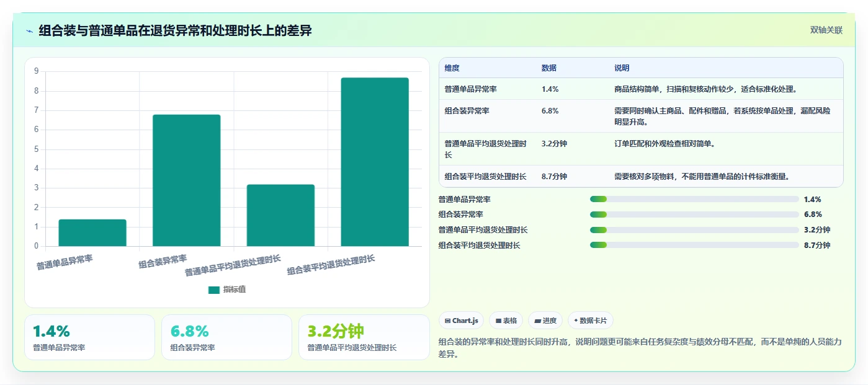Click the 表格 tag chip
The height and width of the screenshot is (385, 868).
coord(506,321)
